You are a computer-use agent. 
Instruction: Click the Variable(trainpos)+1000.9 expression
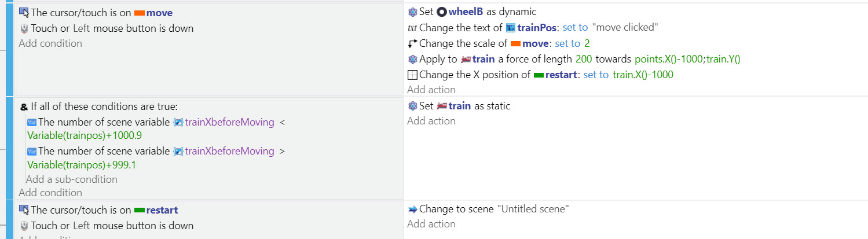pyautogui.click(x=85, y=135)
